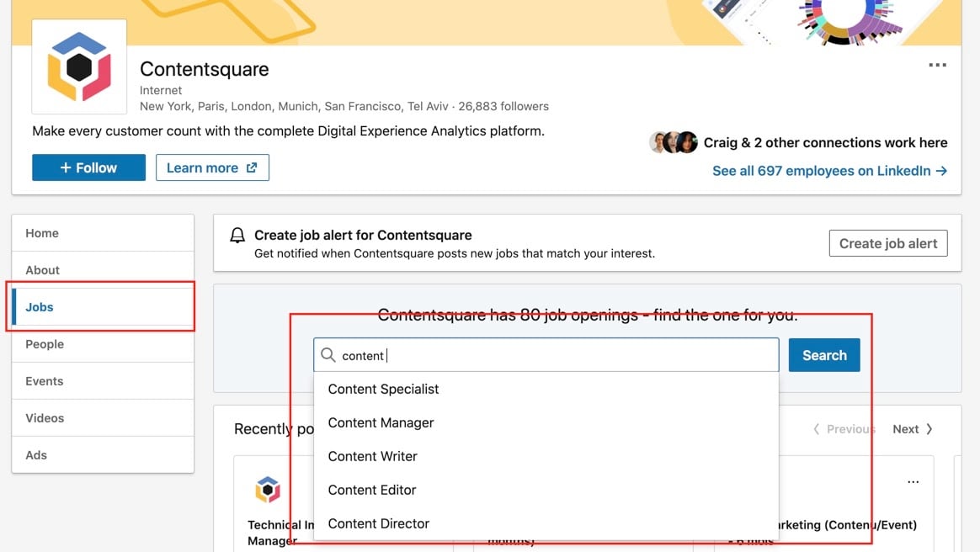Go to Next page of recent jobs
Image resolution: width=980 pixels, height=552 pixels.
[x=912, y=429]
